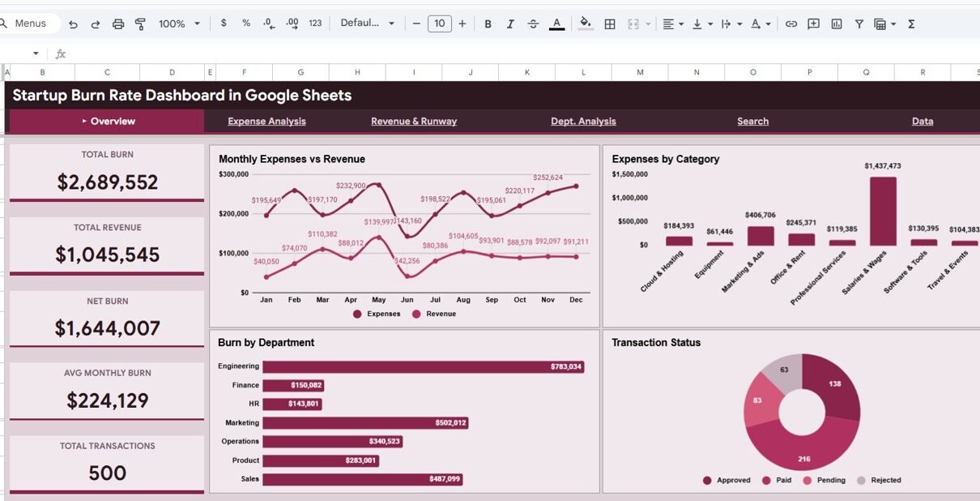The width and height of the screenshot is (980, 501).
Task: Toggle strikethrough formatting
Action: coord(533,24)
